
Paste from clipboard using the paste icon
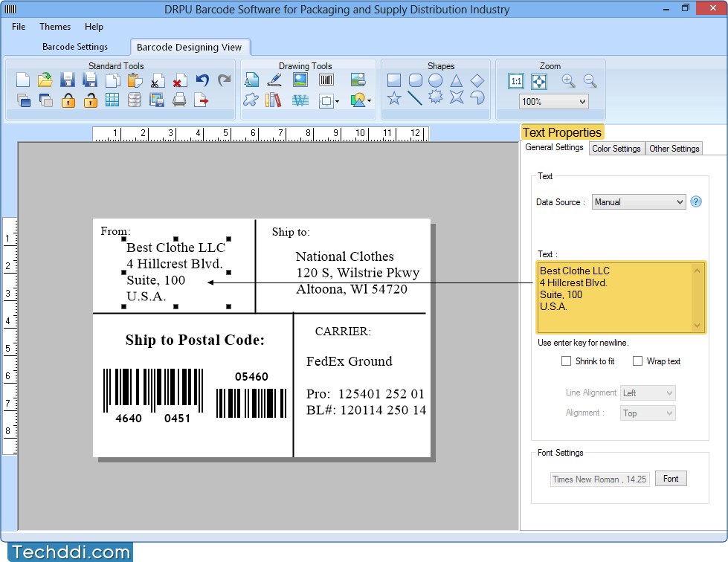(135, 80)
